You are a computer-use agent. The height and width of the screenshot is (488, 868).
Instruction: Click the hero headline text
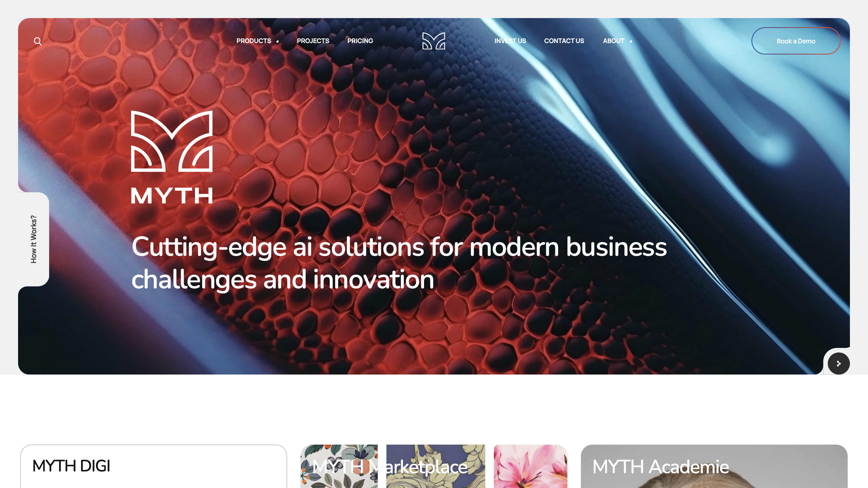pos(399,263)
